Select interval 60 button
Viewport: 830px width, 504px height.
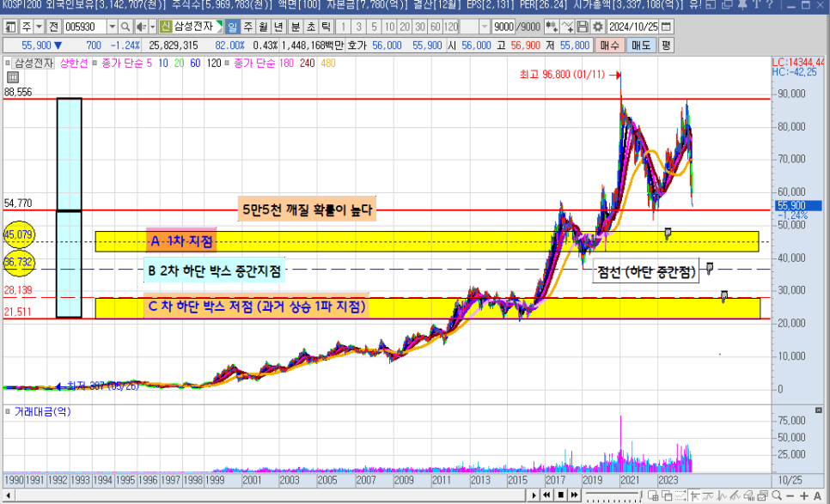pos(435,27)
